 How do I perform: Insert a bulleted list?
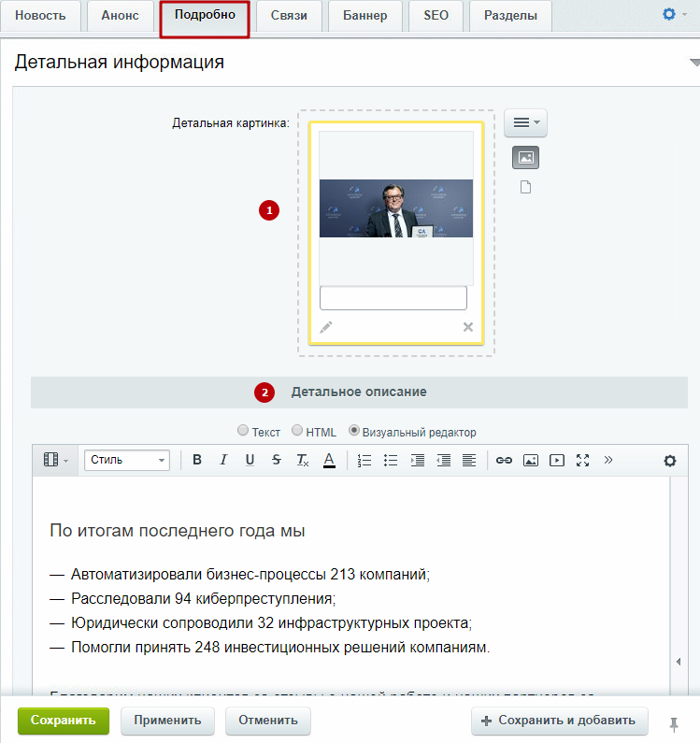point(391,460)
